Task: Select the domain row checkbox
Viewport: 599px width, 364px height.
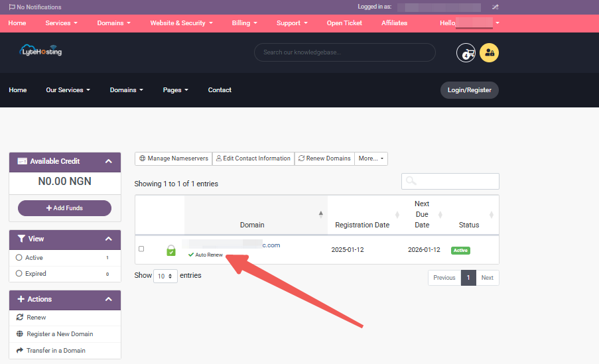Action: click(141, 249)
